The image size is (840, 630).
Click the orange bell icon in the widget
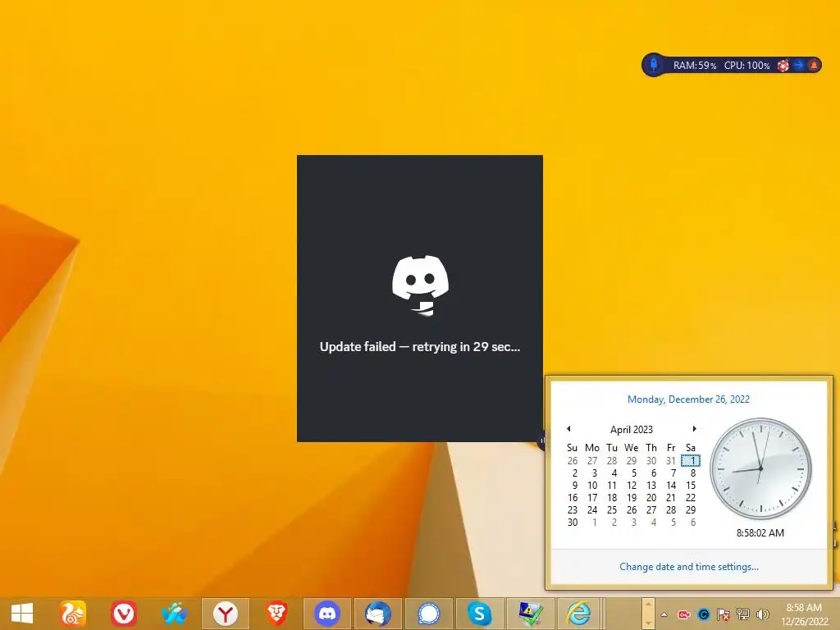point(814,65)
